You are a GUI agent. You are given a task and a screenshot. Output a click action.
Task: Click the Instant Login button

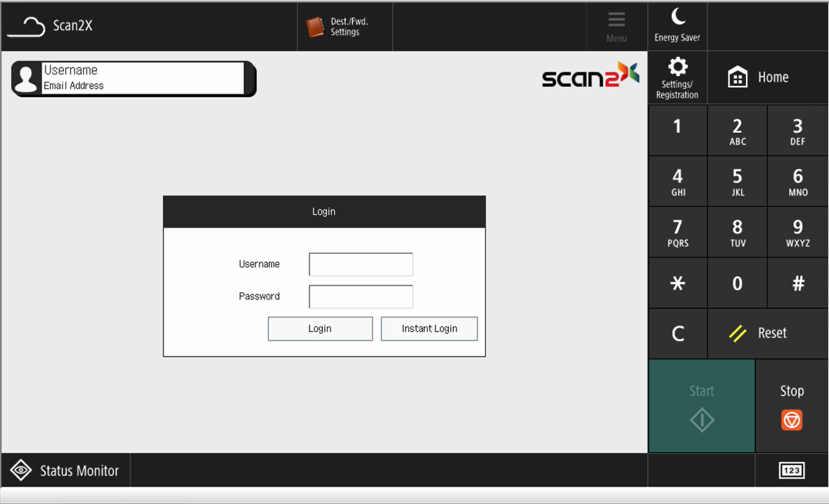[429, 328]
